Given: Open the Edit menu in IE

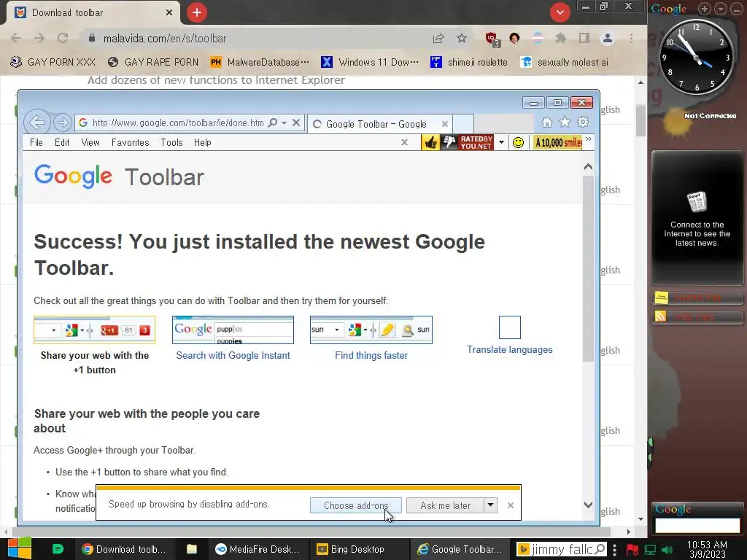Looking at the screenshot, I should click(x=62, y=142).
